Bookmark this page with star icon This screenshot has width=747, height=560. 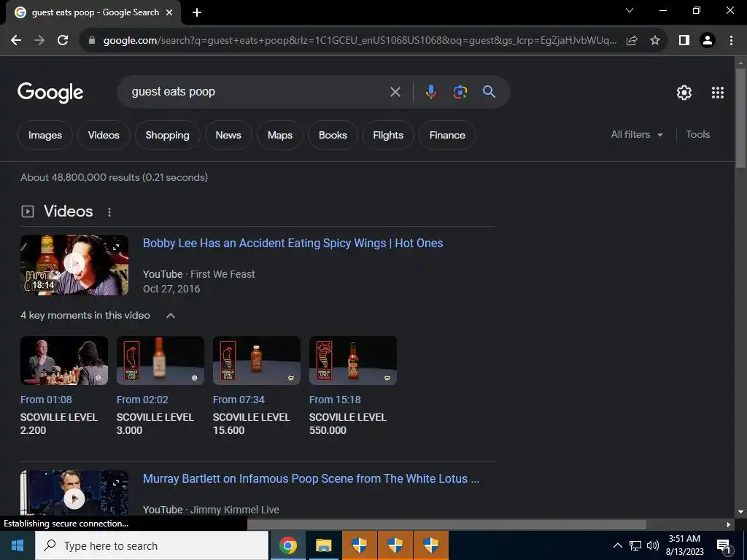tap(655, 41)
